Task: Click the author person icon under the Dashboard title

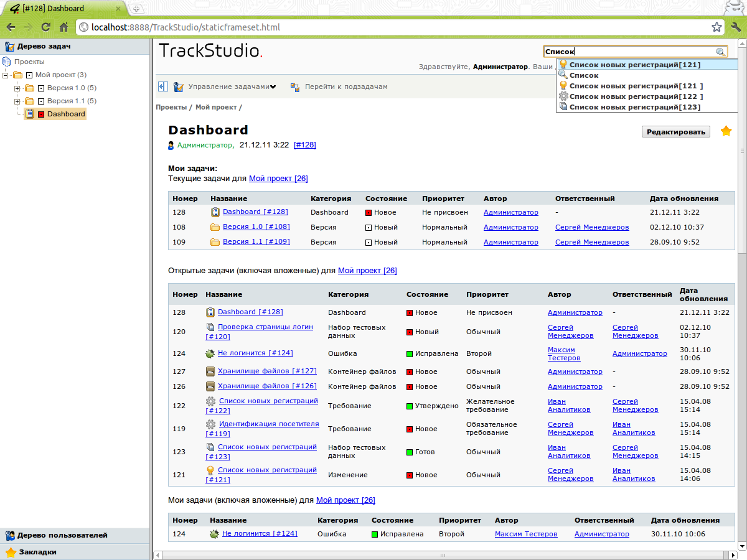Action: click(172, 146)
